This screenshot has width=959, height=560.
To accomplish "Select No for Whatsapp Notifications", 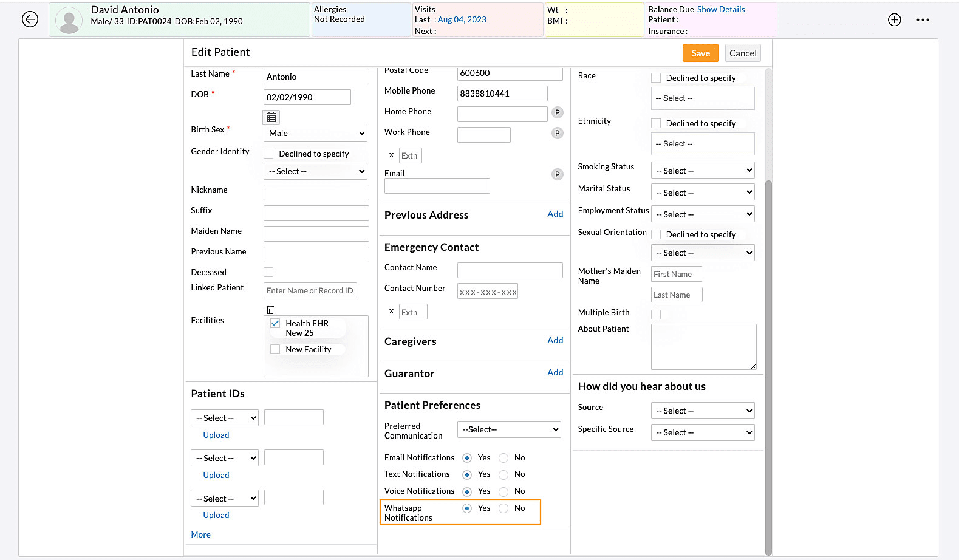I will coord(503,508).
